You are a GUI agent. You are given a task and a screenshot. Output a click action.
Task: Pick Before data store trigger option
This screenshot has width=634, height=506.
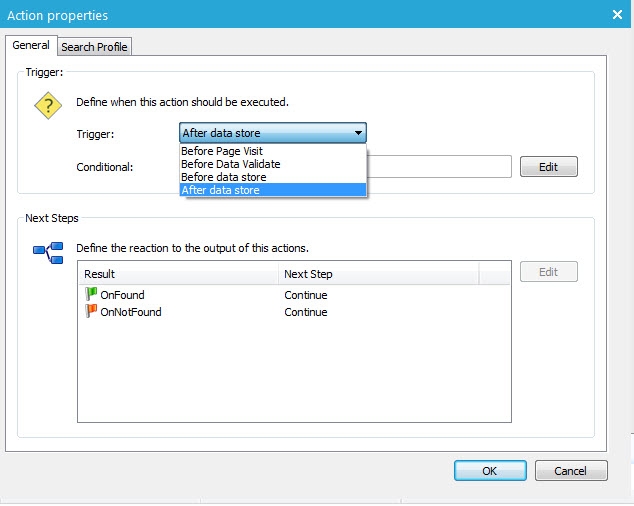[223, 177]
